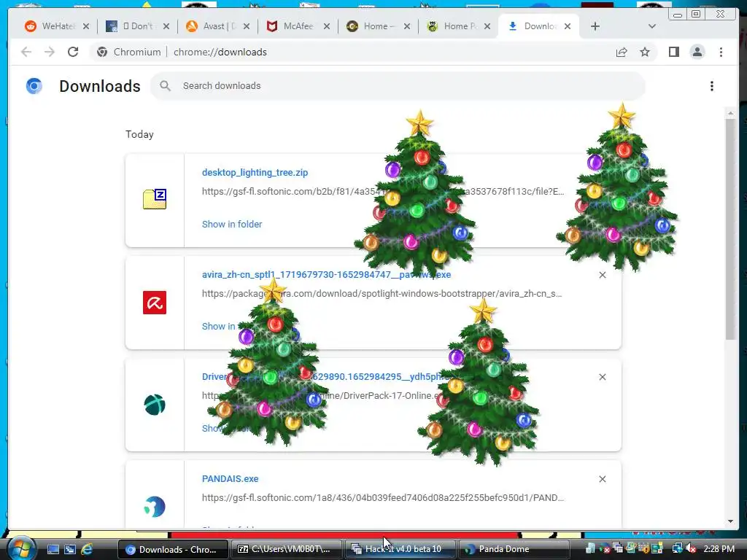Launch Internet Explorer from quick launch

88,549
